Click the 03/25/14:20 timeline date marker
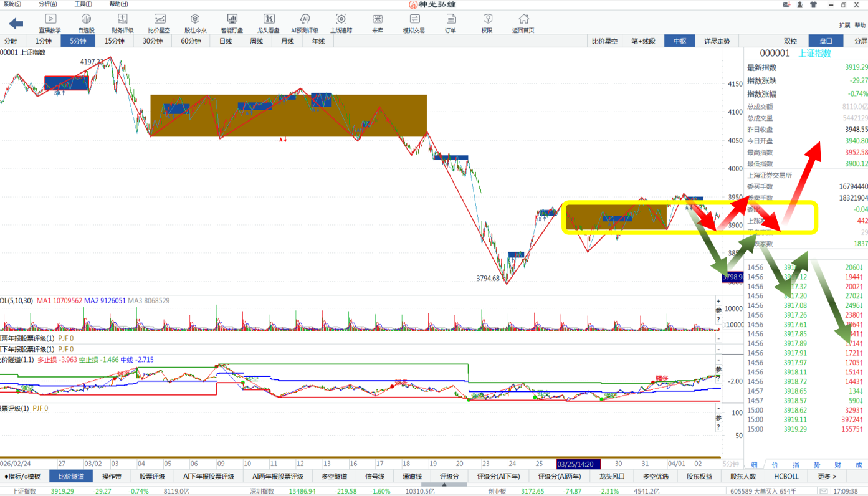Image resolution: width=868 pixels, height=496 pixels. 578,464
